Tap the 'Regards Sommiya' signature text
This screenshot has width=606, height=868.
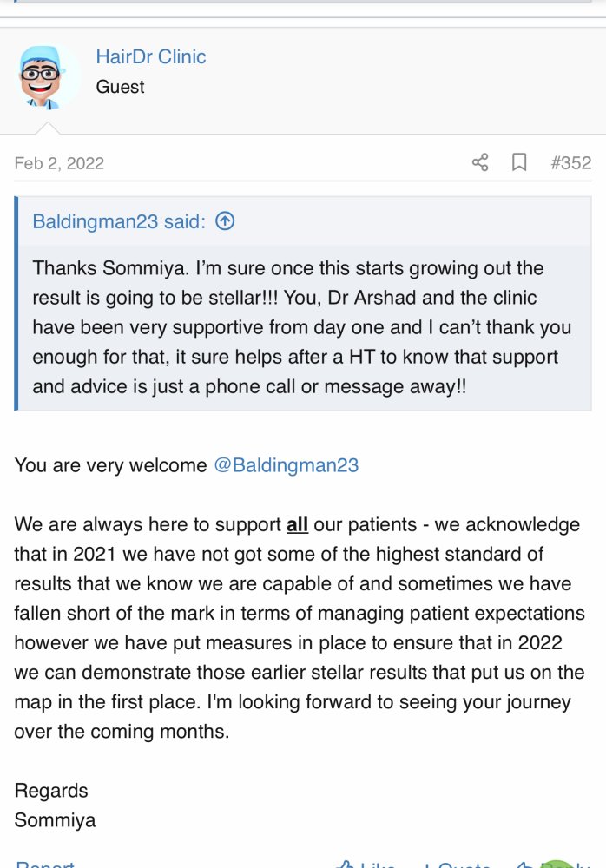point(55,805)
